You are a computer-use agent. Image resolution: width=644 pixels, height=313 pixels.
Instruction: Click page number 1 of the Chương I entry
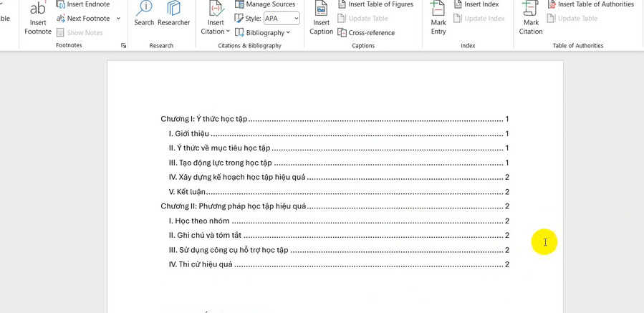507,119
